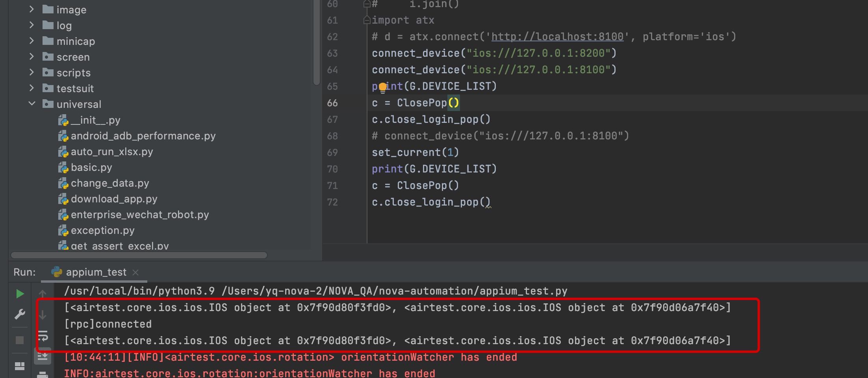This screenshot has width=868, height=378.
Task: Click the universal folder icon
Action: pyautogui.click(x=48, y=104)
